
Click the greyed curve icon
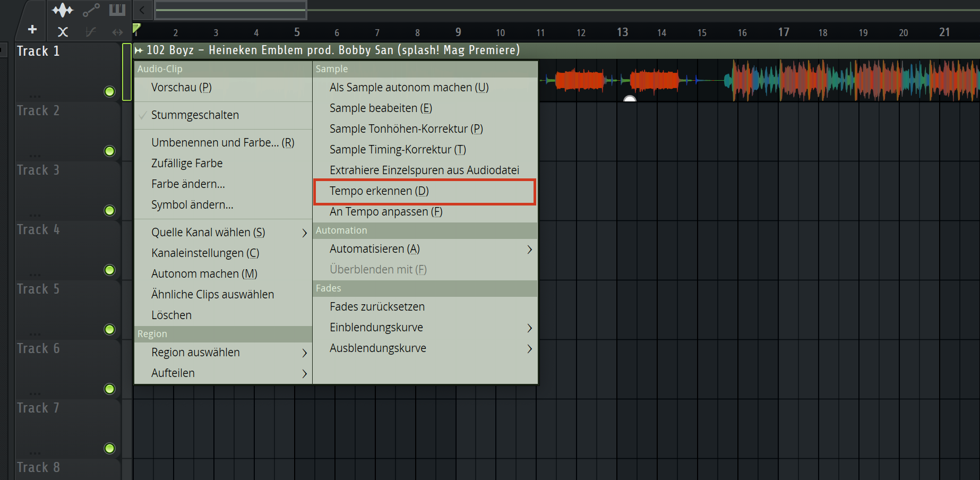[x=91, y=32]
